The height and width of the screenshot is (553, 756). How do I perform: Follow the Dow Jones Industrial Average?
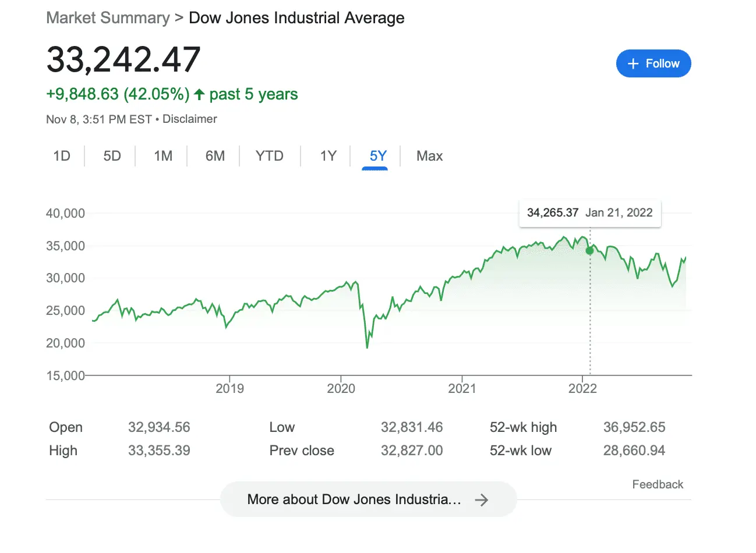click(x=653, y=63)
